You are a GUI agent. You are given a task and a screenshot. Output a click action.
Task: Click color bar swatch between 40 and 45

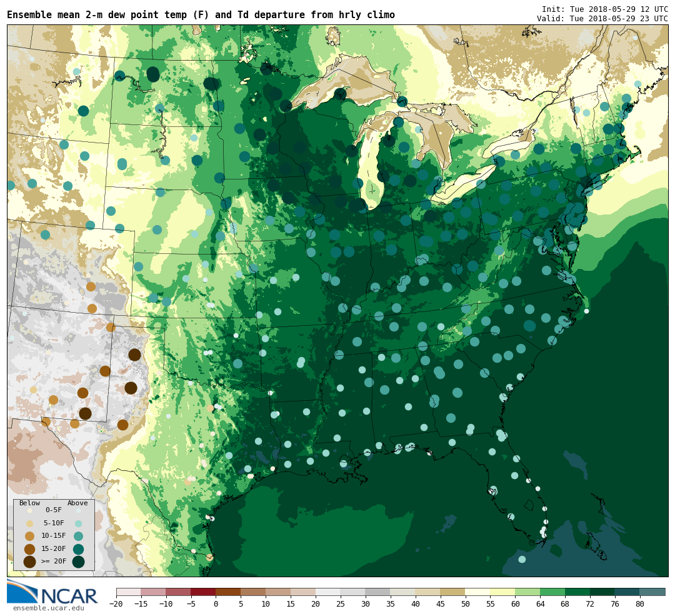428,592
